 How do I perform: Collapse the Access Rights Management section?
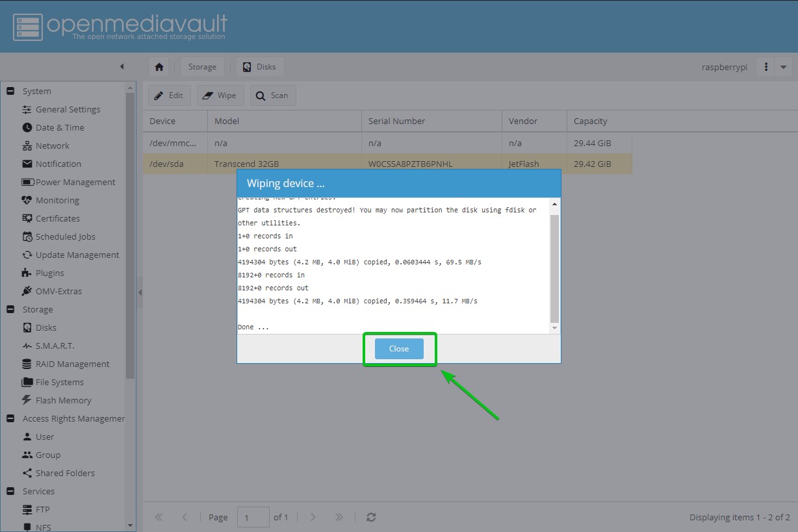[10, 419]
